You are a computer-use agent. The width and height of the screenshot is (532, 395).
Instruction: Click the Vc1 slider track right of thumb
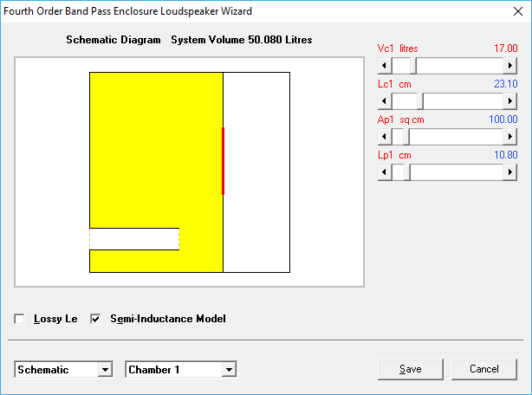[460, 66]
